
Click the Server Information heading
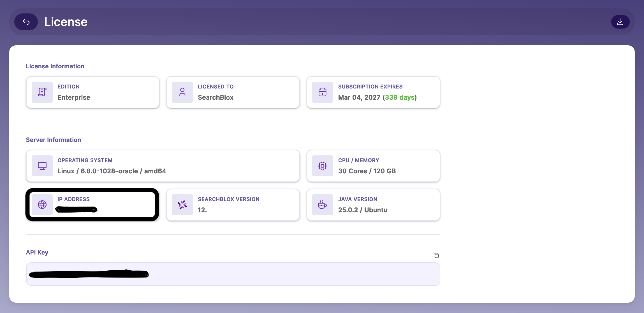click(x=54, y=140)
